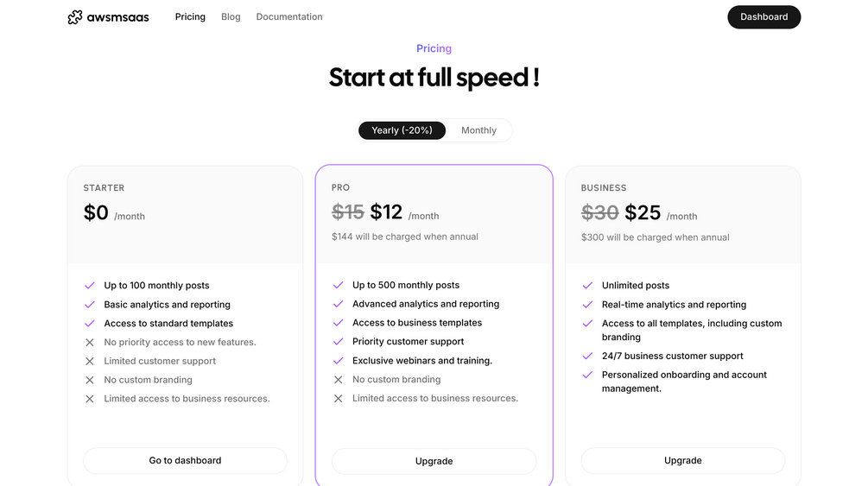Click X icon beside Pro's No custom branding

pos(338,380)
